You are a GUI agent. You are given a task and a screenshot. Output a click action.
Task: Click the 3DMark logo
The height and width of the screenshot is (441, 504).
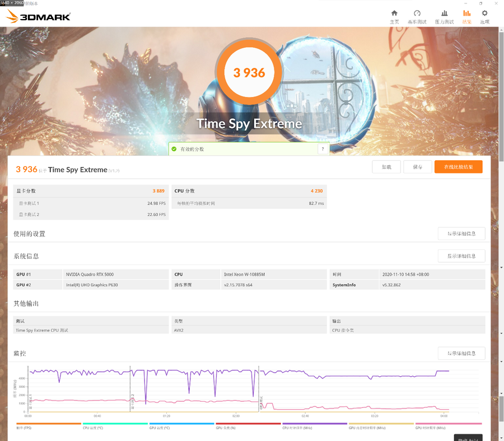(38, 16)
